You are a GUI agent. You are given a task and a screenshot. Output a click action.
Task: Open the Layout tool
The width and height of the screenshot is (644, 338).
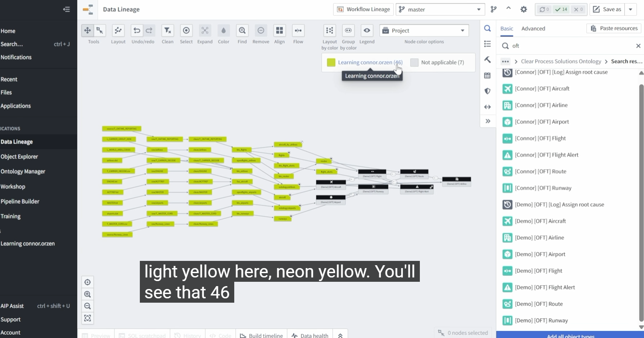(118, 31)
